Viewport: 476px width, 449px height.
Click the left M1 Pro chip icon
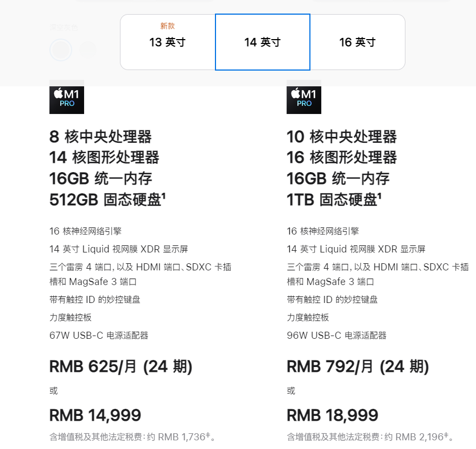[67, 97]
